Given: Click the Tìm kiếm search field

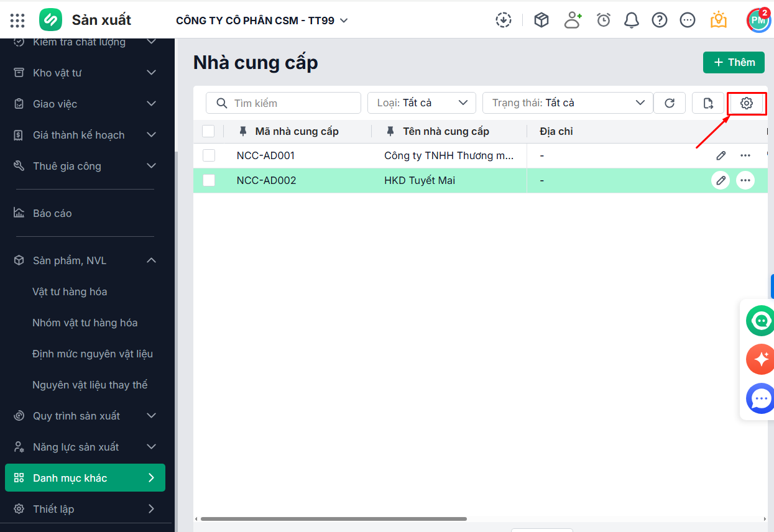Looking at the screenshot, I should (283, 103).
